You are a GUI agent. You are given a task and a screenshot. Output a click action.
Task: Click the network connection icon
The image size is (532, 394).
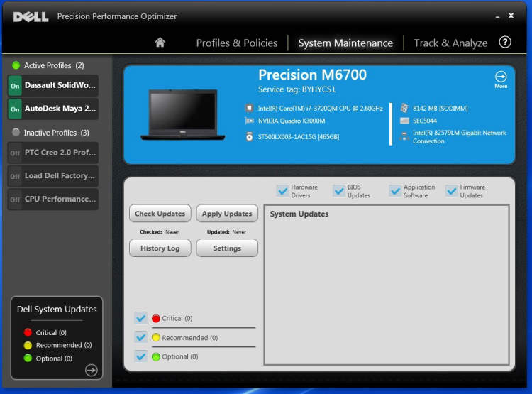[404, 136]
